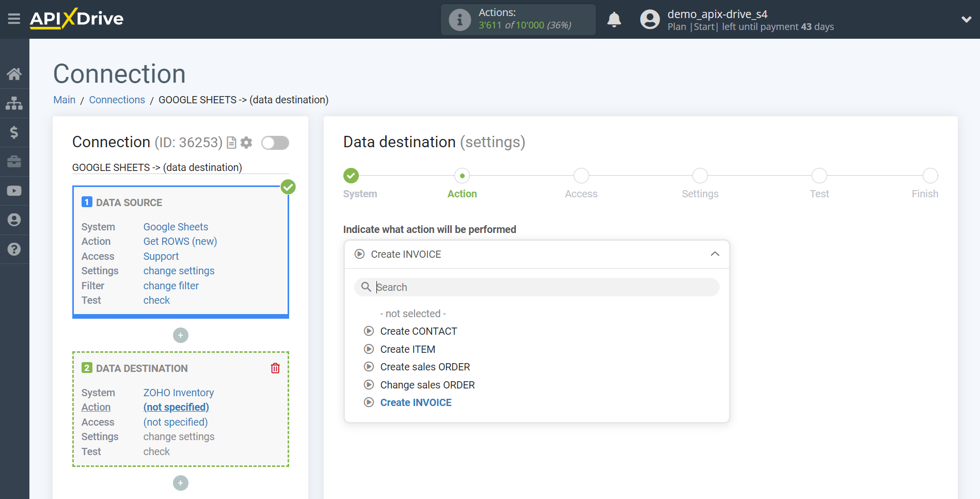Viewport: 980px width, 499px height.
Task: Toggle the connection on/off switch
Action: 275,143
